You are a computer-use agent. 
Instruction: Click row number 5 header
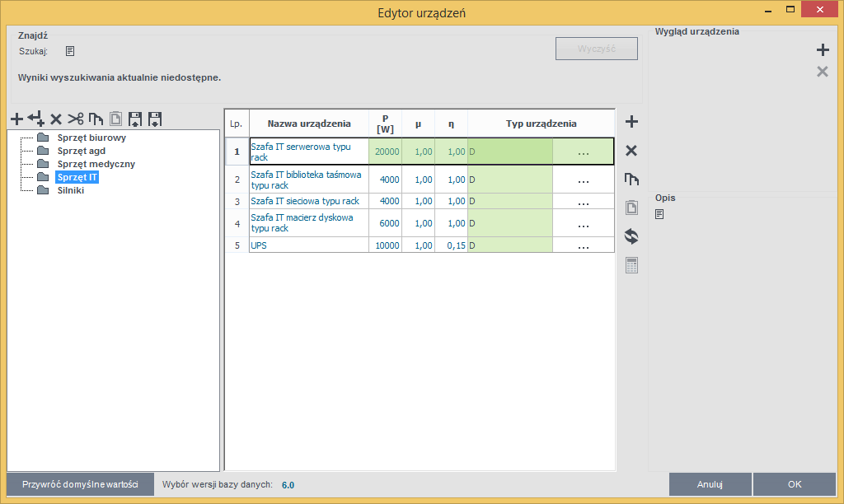click(237, 245)
